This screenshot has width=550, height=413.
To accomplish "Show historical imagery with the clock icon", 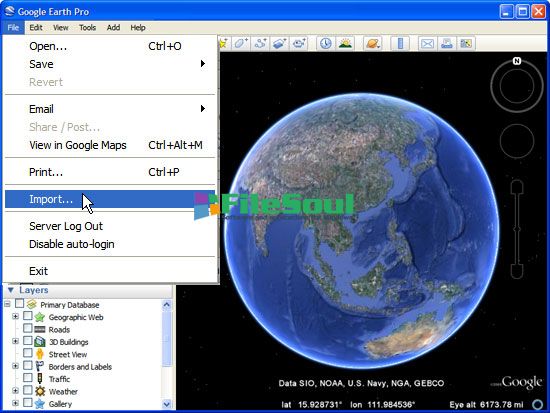I will (x=326, y=44).
